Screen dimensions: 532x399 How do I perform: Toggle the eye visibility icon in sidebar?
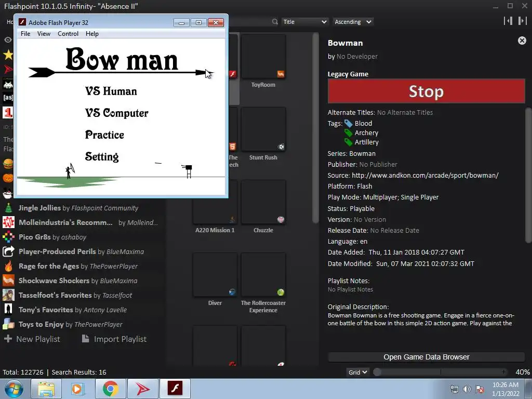(x=8, y=39)
